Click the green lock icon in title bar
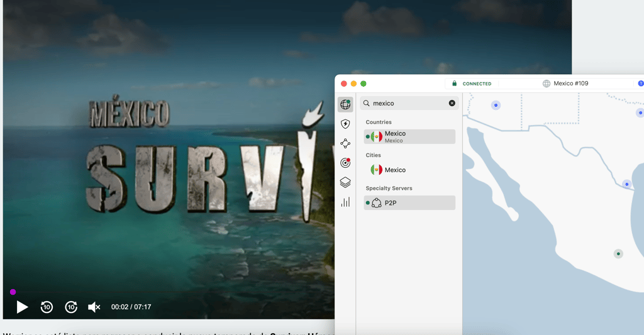The width and height of the screenshot is (644, 335). 454,84
